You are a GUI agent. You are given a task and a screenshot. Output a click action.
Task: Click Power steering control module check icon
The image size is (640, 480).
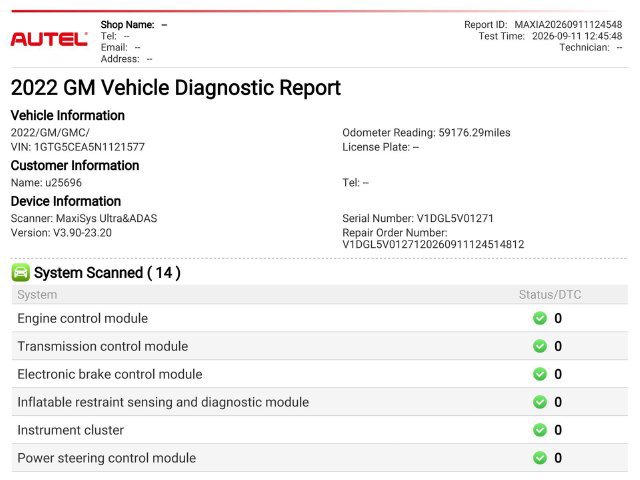tap(540, 458)
